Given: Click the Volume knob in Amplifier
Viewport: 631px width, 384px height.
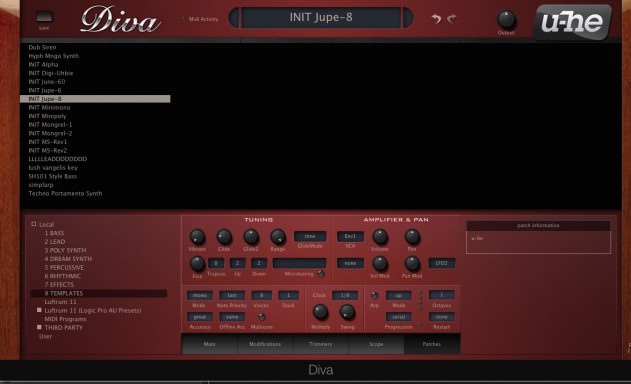Looking at the screenshot, I should (380, 237).
